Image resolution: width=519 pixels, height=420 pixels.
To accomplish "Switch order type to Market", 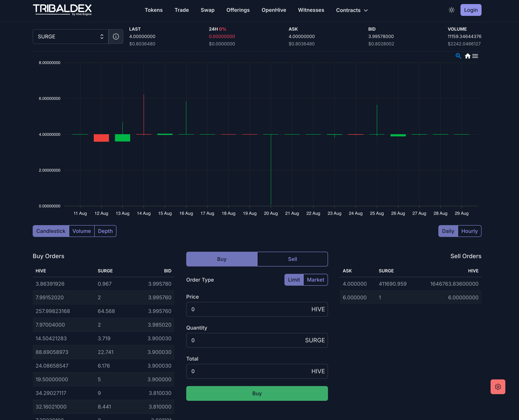I will click(x=315, y=280).
